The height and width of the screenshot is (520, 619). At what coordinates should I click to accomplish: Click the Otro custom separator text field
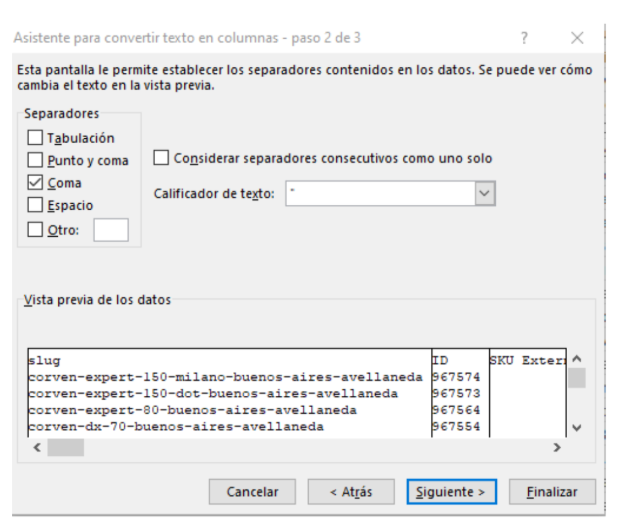pos(110,230)
